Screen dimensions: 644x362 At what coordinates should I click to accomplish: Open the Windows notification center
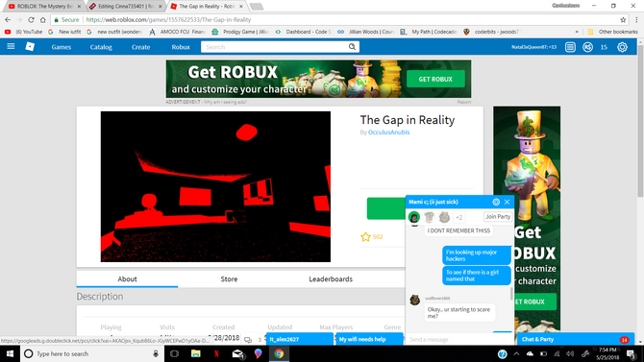pos(632,353)
